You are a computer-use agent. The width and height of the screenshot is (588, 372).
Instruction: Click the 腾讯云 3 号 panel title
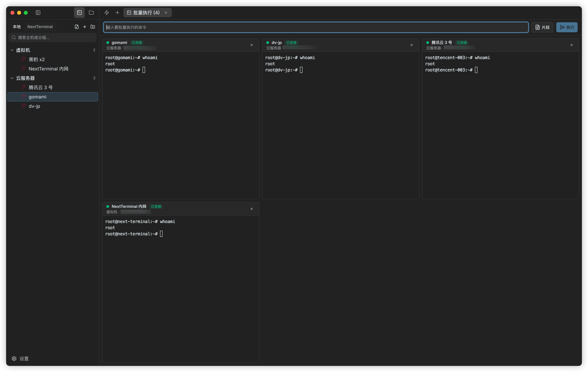coord(442,43)
